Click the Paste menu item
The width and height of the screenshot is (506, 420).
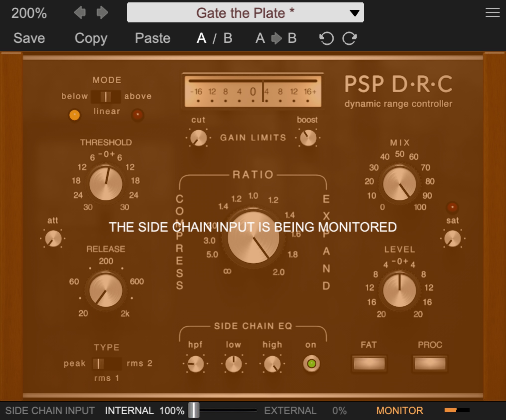point(152,38)
